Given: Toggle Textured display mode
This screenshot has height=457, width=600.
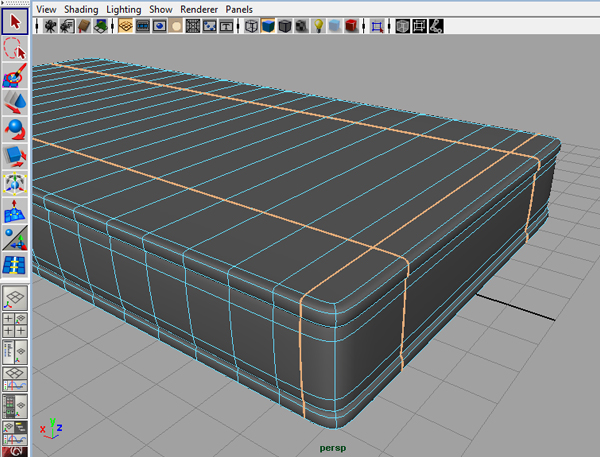Looking at the screenshot, I should [x=302, y=26].
